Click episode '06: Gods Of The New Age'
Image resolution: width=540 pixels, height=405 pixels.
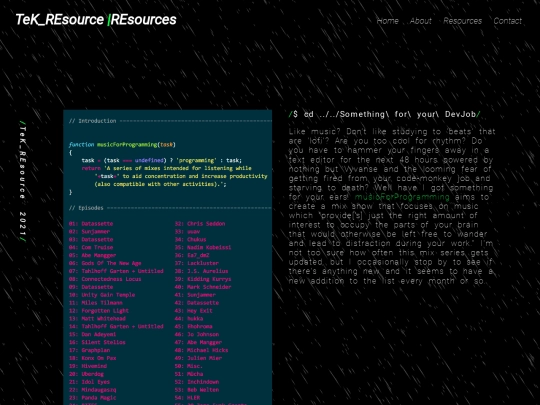click(x=105, y=263)
